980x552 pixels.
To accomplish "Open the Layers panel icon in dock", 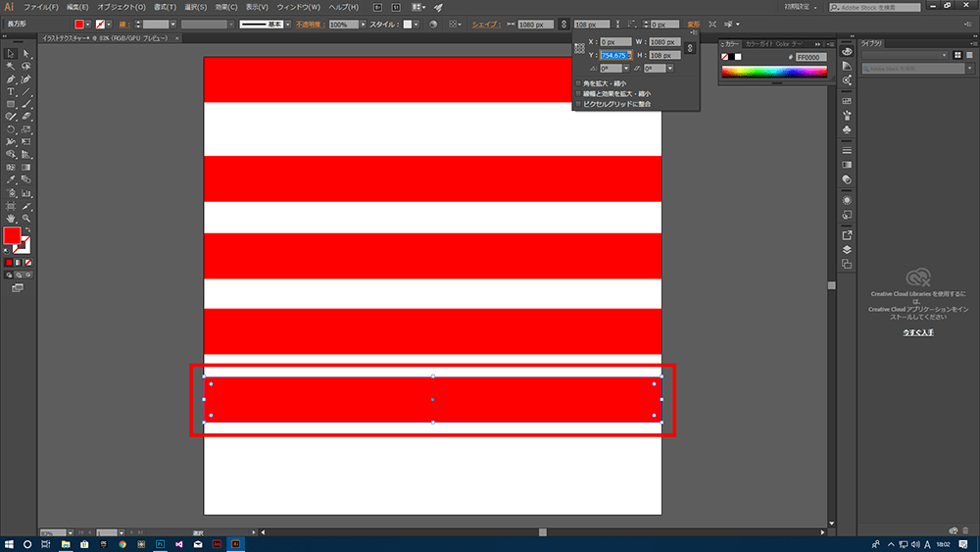I will coord(847,249).
